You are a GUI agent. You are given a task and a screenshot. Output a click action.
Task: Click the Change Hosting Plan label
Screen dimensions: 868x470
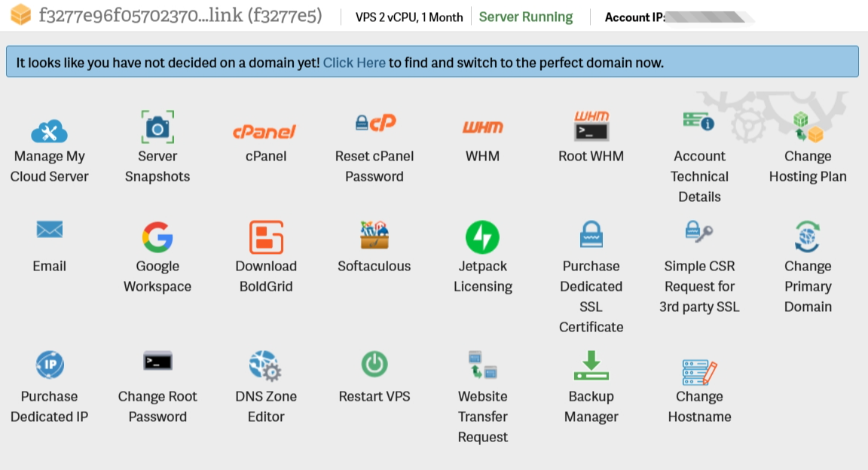[808, 166]
